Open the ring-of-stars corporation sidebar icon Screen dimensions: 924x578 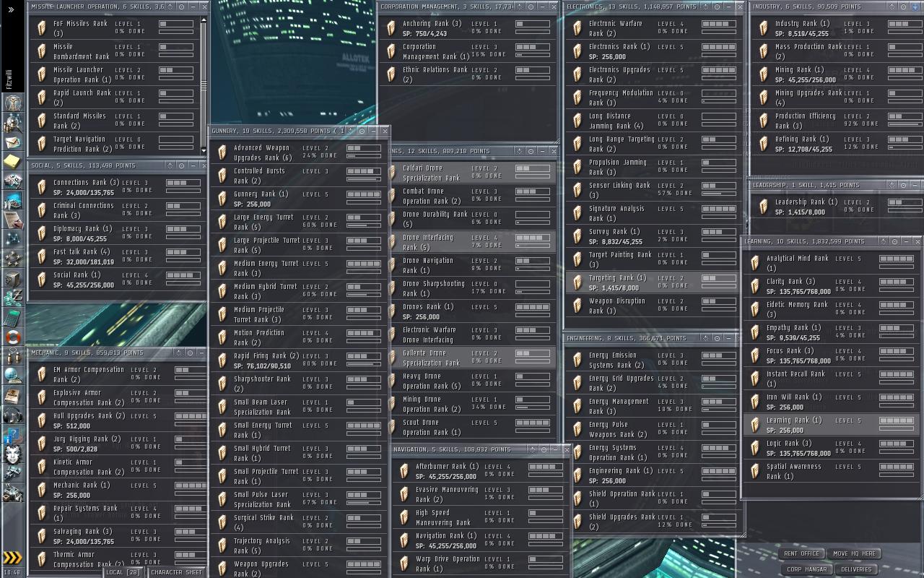pyautogui.click(x=12, y=258)
